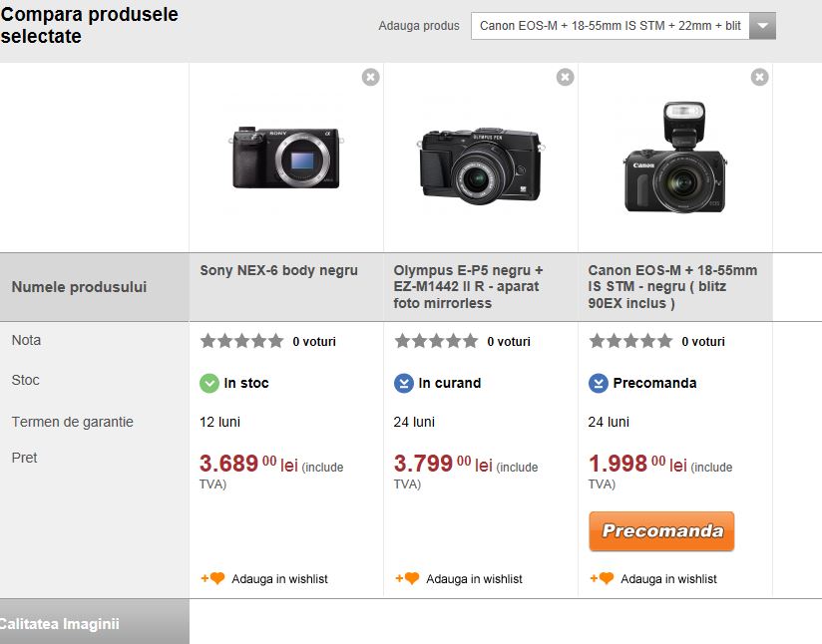This screenshot has width=822, height=644.
Task: Click the green In stoc status icon
Action: 209,383
